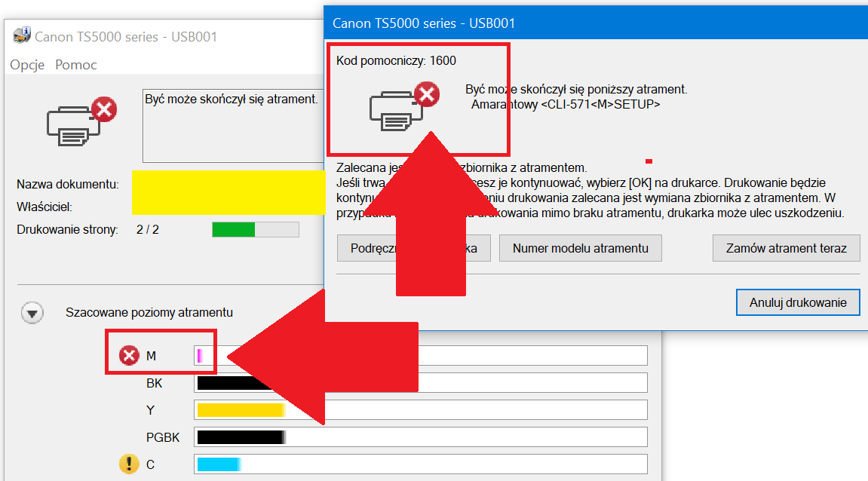Screen dimensions: 868x481
Task: Click the Canon printer title bar icon
Action: click(x=22, y=35)
